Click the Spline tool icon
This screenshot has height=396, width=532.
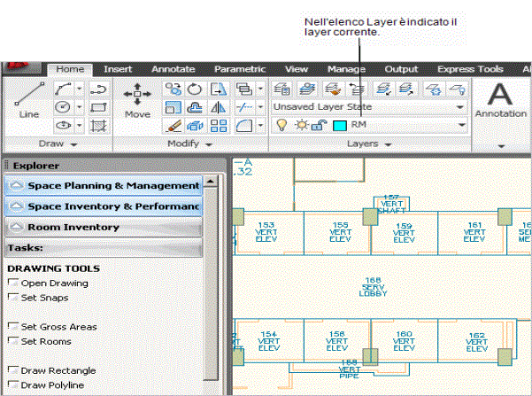point(99,89)
